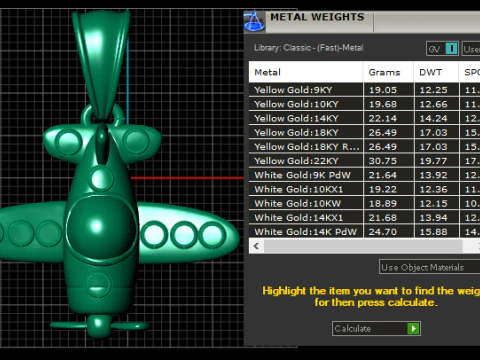Click grams value 30.75

pyautogui.click(x=383, y=161)
